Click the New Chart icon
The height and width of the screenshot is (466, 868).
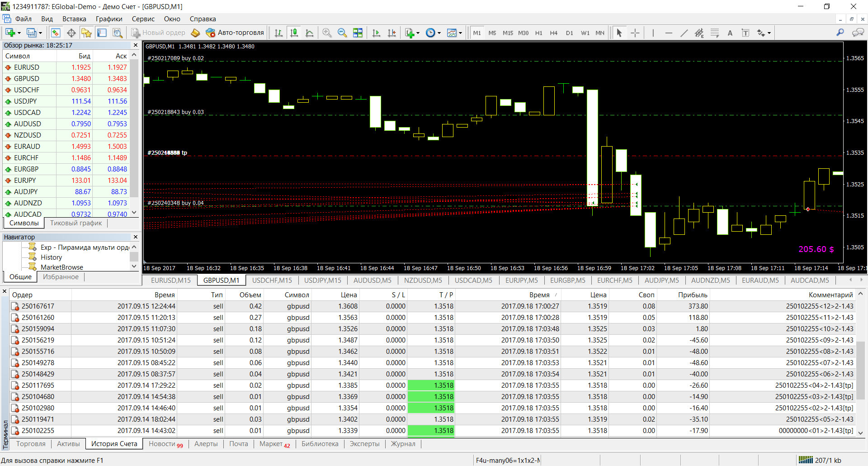(10, 33)
